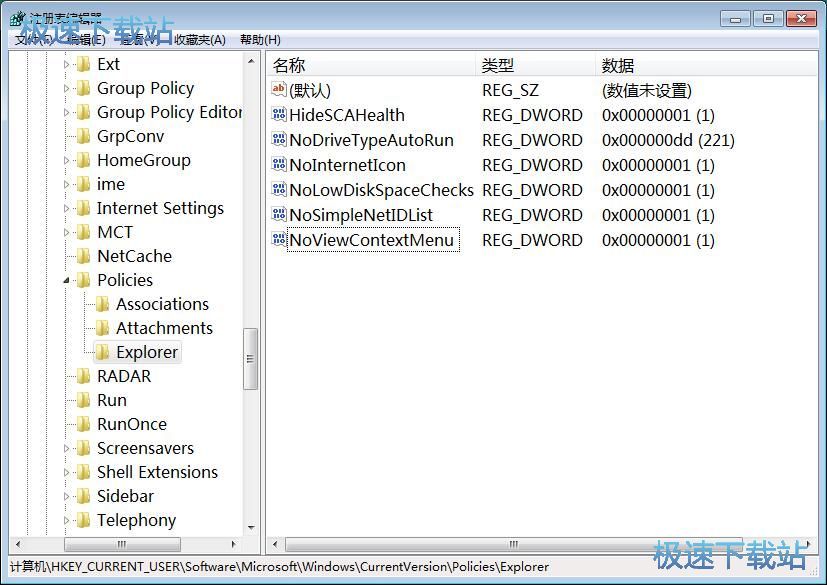Click the RADAR folder icon
This screenshot has width=827, height=585.
83,376
